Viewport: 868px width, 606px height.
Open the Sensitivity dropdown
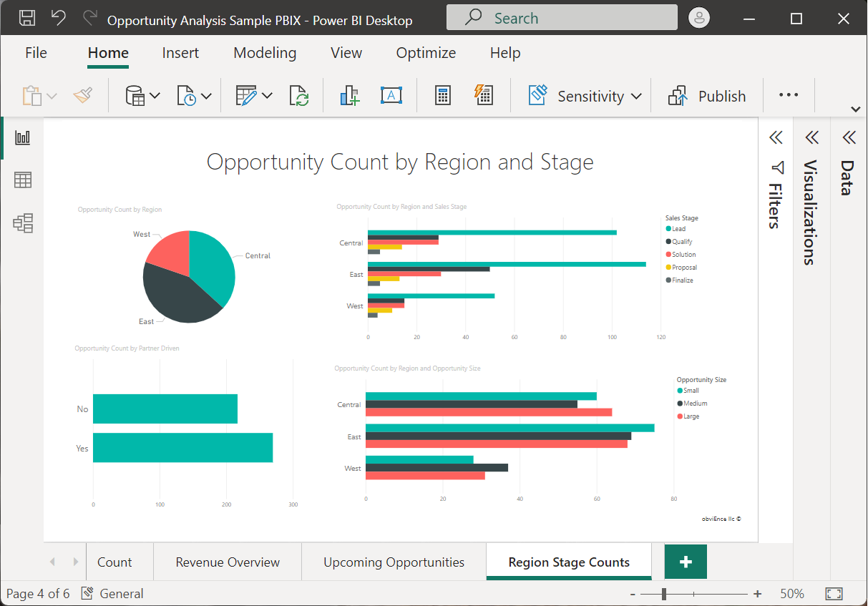point(585,96)
